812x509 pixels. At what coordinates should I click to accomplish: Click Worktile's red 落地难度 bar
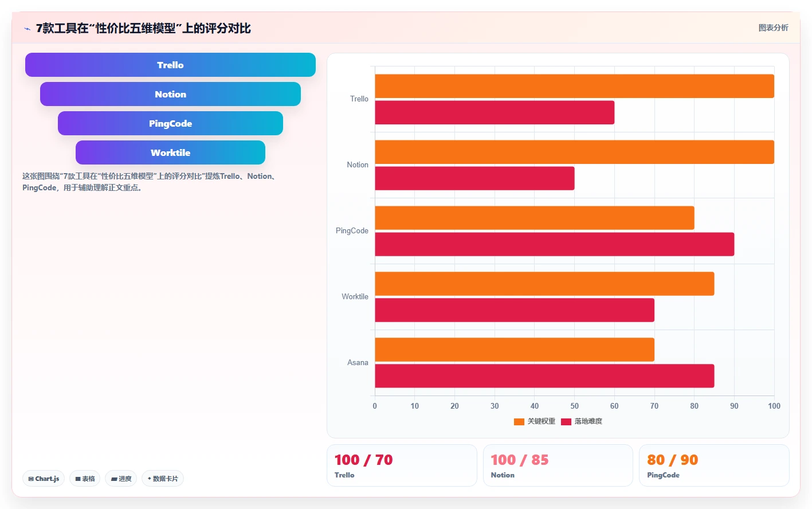[515, 310]
